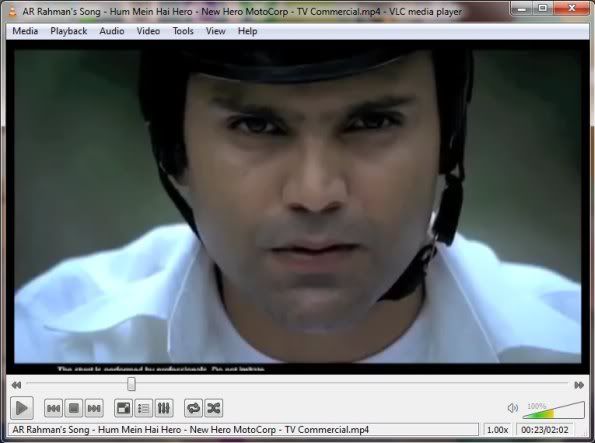
Task: Show the playlist panel
Action: point(144,408)
